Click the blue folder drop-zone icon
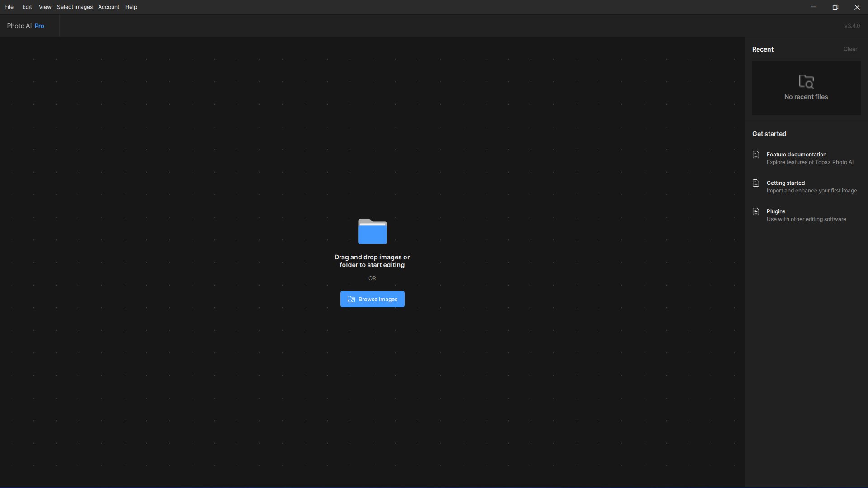This screenshot has height=488, width=868. click(x=372, y=231)
